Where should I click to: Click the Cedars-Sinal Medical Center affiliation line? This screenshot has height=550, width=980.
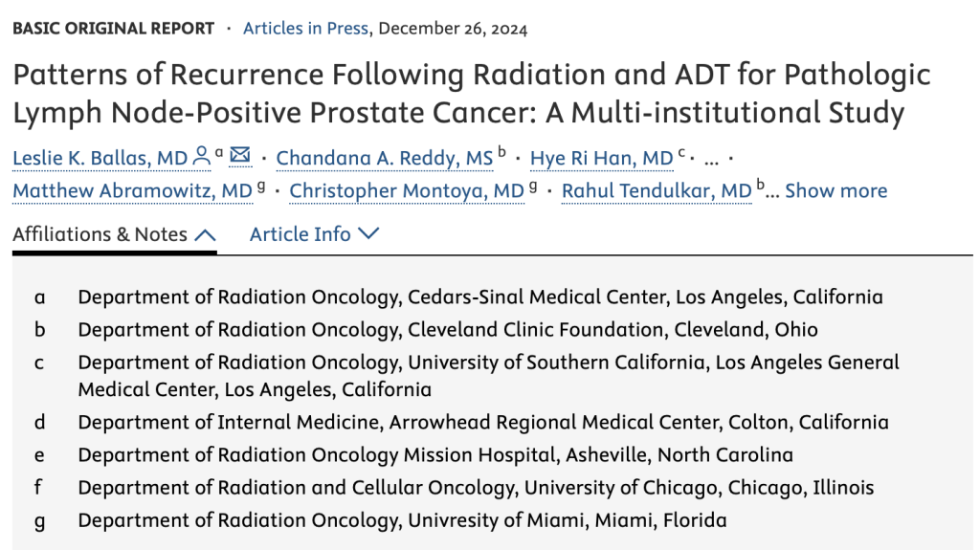(x=480, y=297)
